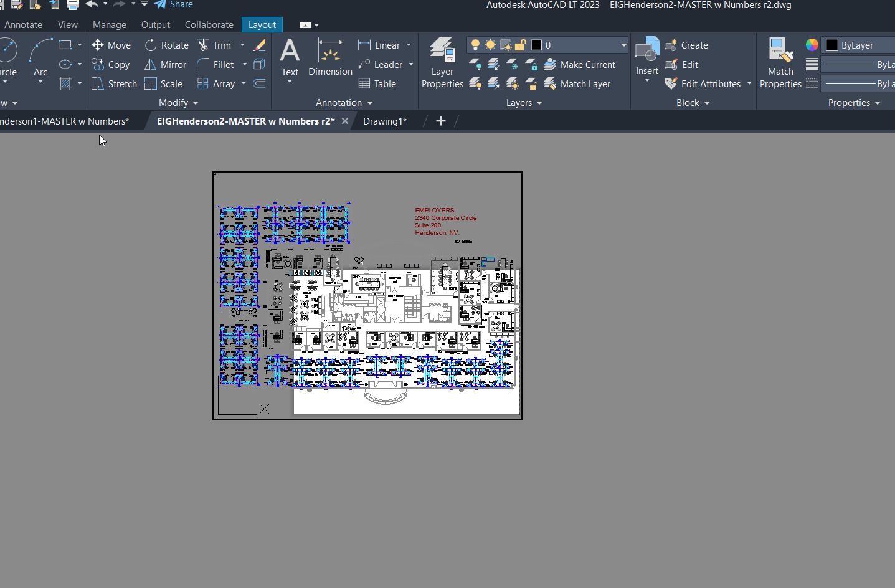Choose the Fillet tool
Screen dimensions: 895x588
215,64
